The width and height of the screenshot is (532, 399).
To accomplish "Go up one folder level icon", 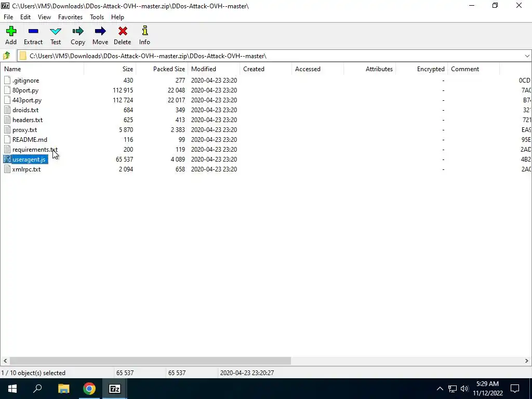I will point(6,56).
